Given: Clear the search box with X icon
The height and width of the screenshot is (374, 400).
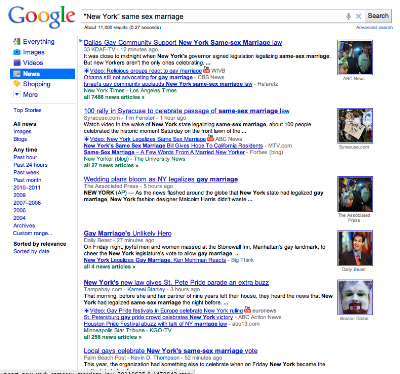Looking at the screenshot, I should tap(358, 16).
